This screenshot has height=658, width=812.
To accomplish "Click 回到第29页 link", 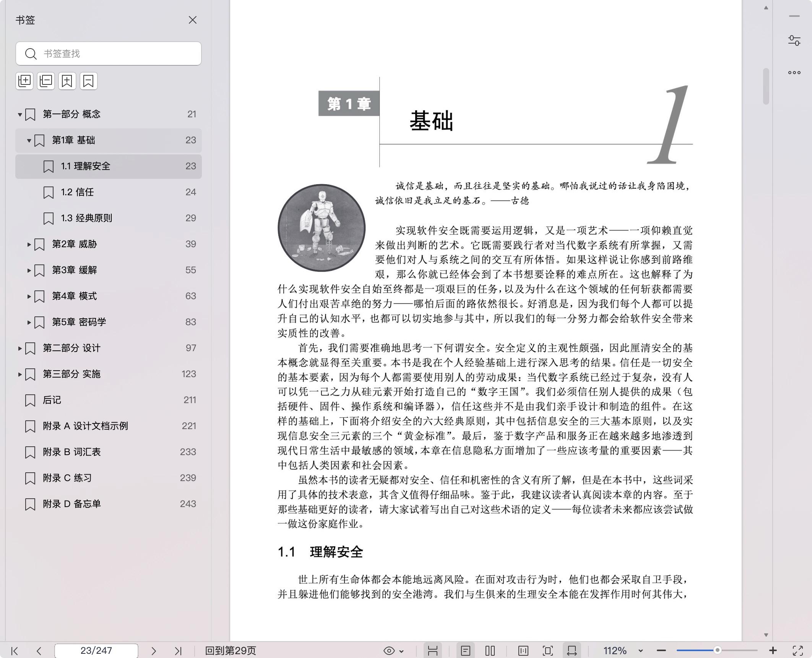I will click(231, 651).
